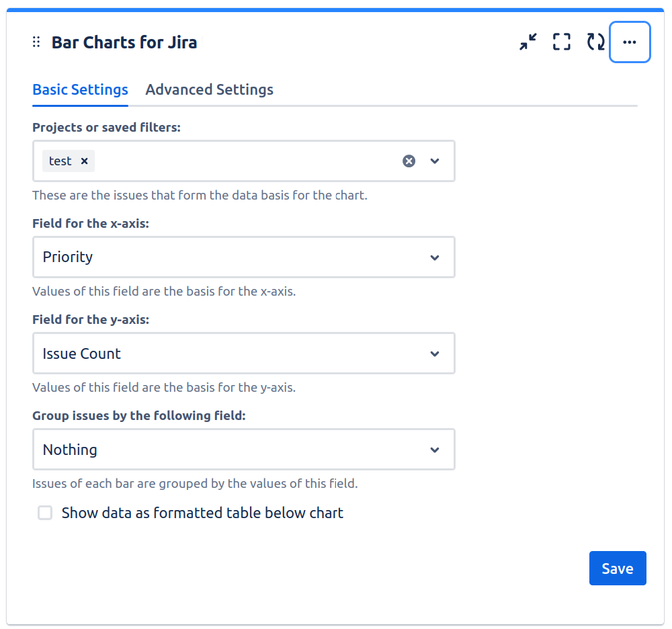Refresh the Bar Charts gadget

595,42
